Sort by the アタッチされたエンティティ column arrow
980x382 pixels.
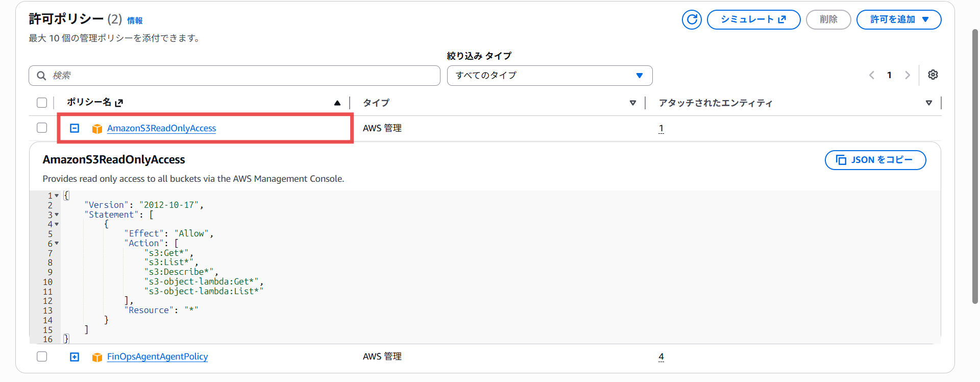[x=929, y=103]
